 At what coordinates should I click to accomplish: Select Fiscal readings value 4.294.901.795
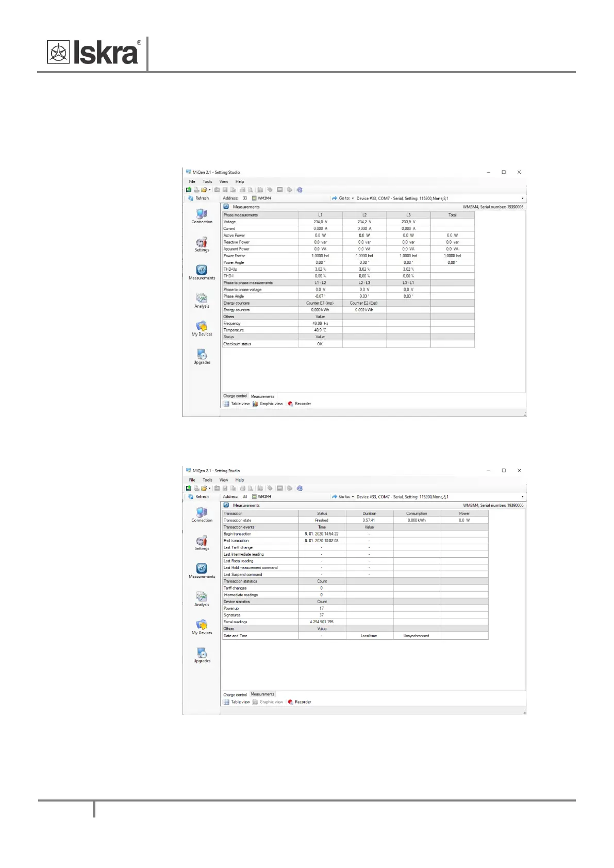322,622
